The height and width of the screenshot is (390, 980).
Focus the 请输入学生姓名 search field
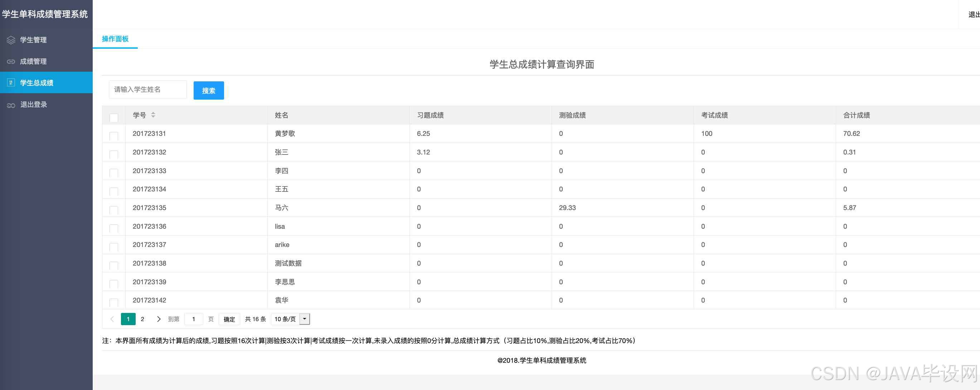point(147,90)
